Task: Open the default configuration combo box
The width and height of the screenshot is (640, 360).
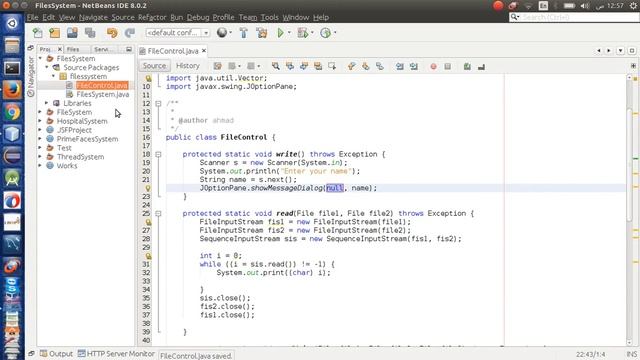Action: [x=178, y=33]
